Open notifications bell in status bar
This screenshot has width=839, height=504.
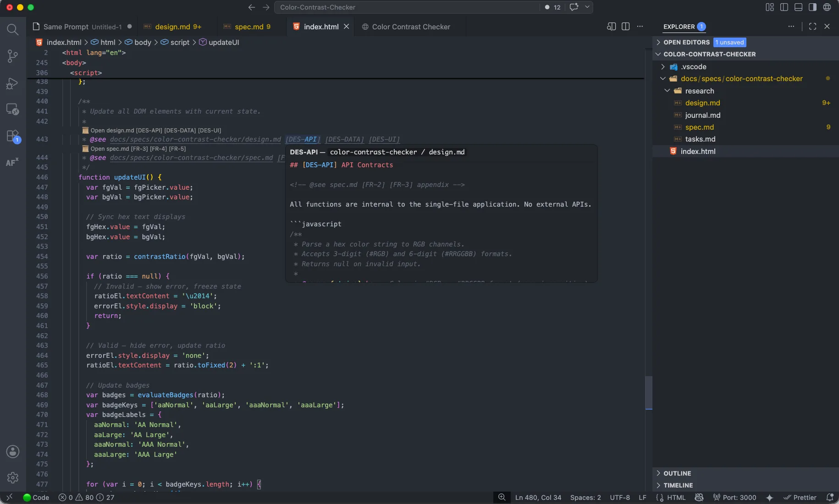[829, 498]
